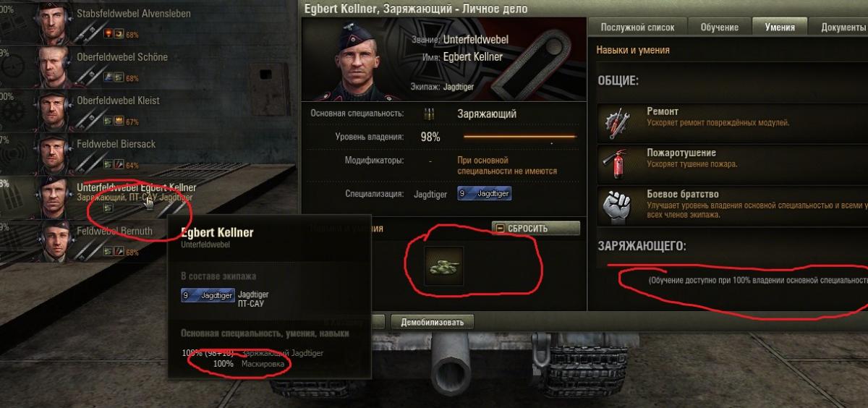
Task: Select Feldwebel Bernuth crew portrait
Action: point(51,241)
